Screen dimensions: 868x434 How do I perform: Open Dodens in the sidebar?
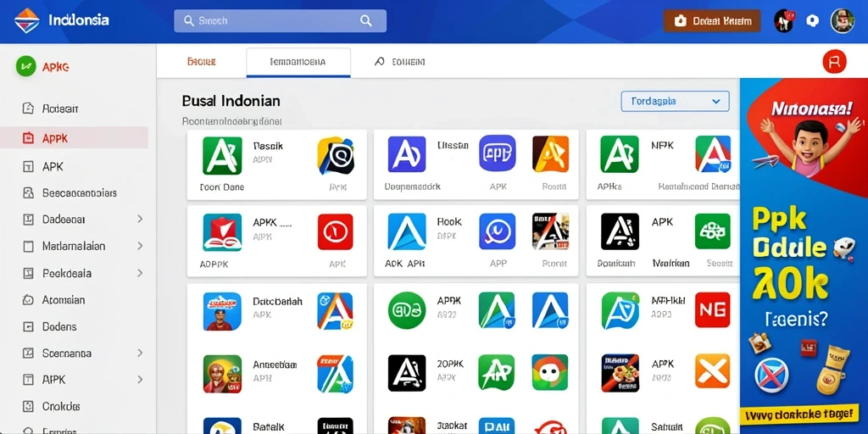(50, 326)
